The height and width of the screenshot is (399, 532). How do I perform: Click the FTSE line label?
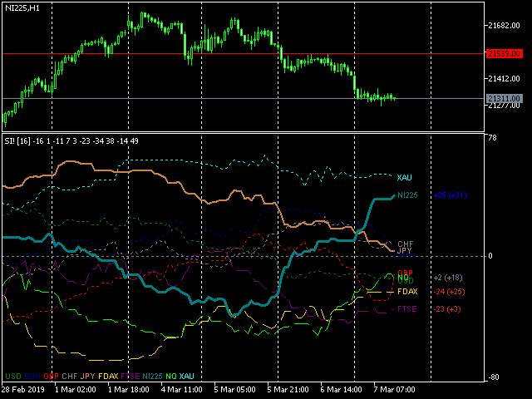coord(407,309)
